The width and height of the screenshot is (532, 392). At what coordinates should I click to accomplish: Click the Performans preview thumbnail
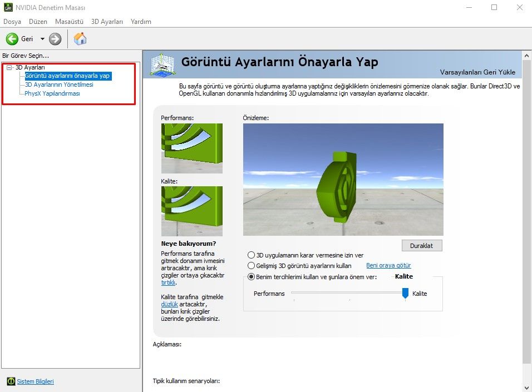191,148
